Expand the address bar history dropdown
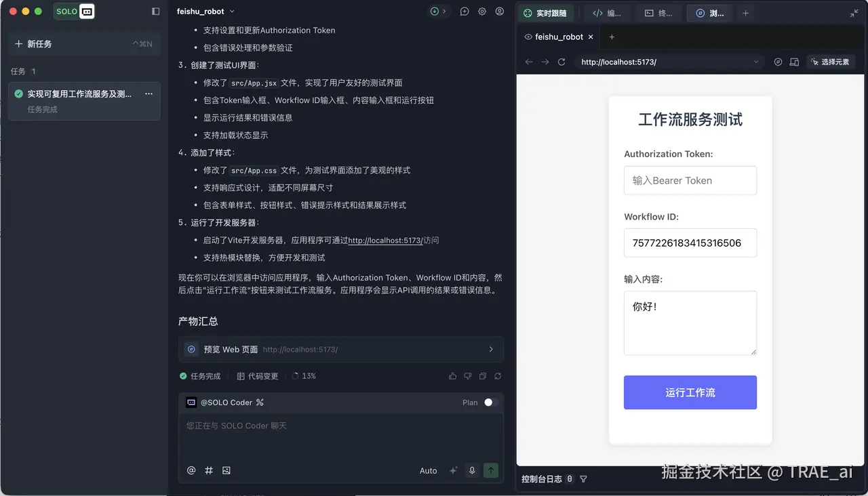This screenshot has height=496, width=868. [757, 62]
